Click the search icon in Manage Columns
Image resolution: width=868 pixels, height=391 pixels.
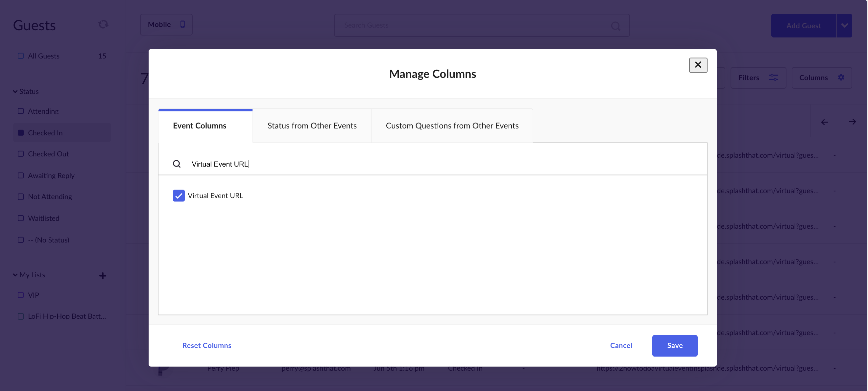(177, 164)
